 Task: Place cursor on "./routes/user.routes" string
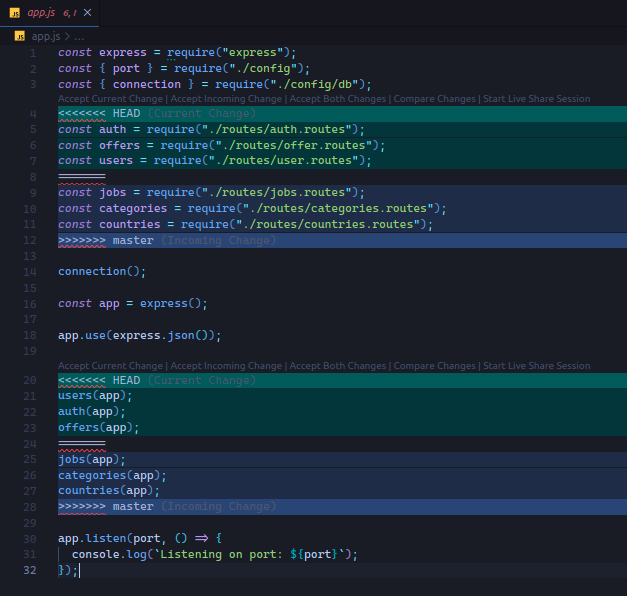point(283,161)
